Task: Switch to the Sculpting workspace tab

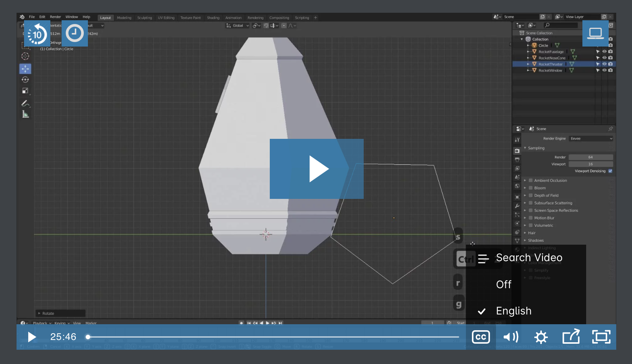Action: coord(145,18)
